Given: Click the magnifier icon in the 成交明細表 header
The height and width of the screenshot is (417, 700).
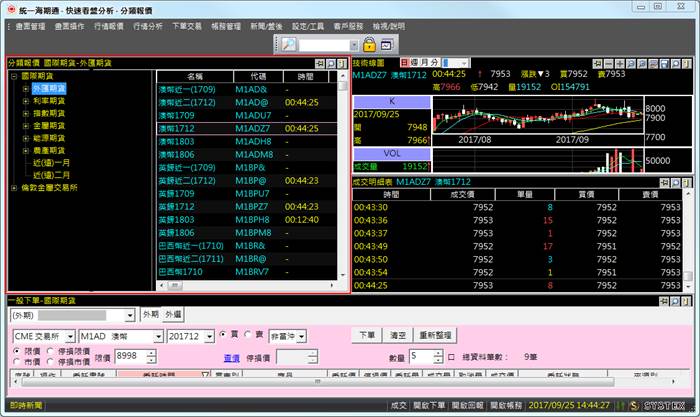Looking at the screenshot, I should point(675,183).
